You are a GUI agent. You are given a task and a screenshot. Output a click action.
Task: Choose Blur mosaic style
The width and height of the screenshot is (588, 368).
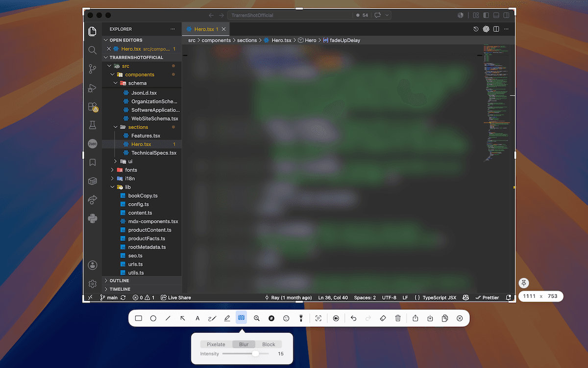pyautogui.click(x=244, y=344)
